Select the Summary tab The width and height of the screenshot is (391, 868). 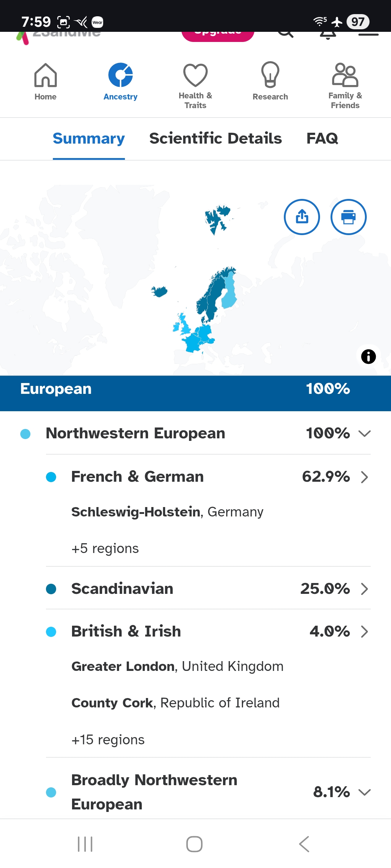click(89, 139)
